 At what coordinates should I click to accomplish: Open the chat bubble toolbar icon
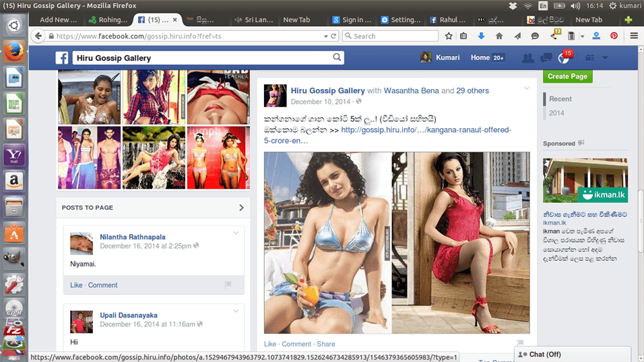point(535,36)
